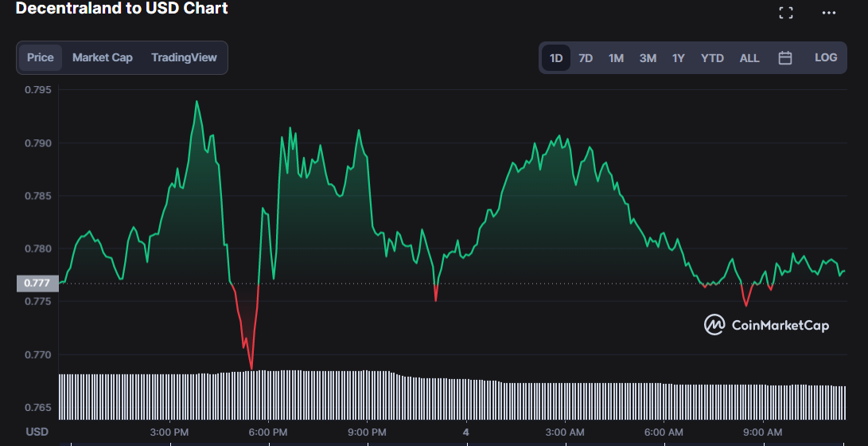Click the 3:00 AM time label

click(x=565, y=432)
